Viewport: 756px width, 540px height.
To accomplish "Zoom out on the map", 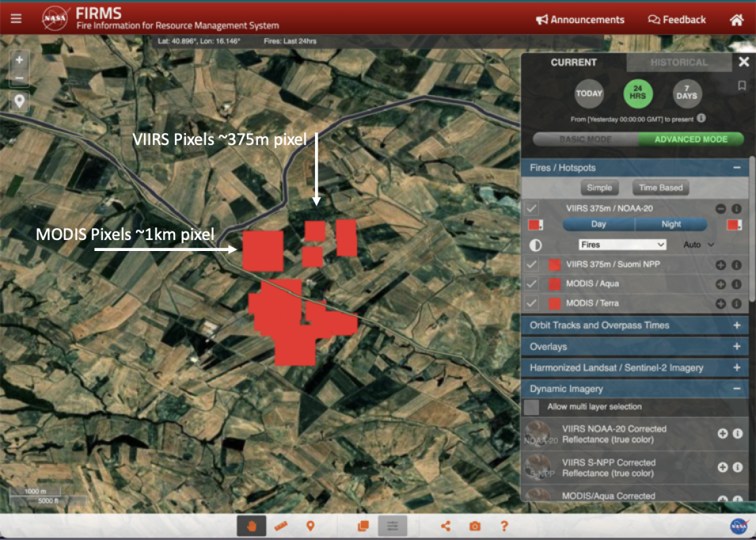I will click(x=19, y=78).
